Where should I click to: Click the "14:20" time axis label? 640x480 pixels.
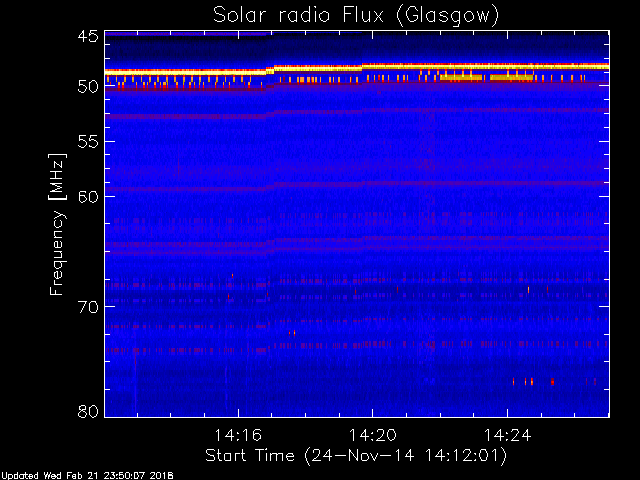click(x=372, y=435)
